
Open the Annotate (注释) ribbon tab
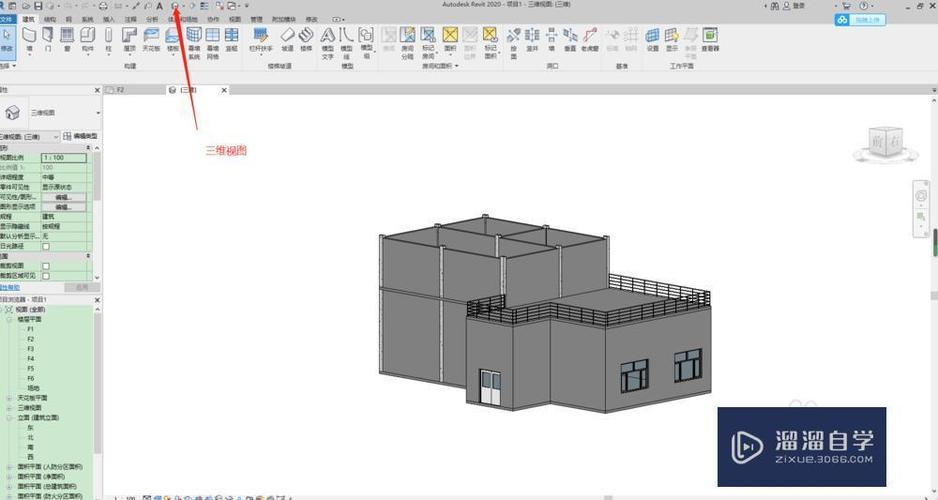tap(130, 19)
